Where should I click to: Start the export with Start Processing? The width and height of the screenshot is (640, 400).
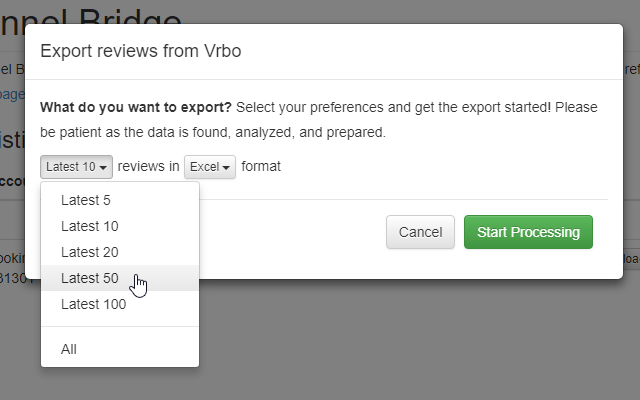pos(528,232)
